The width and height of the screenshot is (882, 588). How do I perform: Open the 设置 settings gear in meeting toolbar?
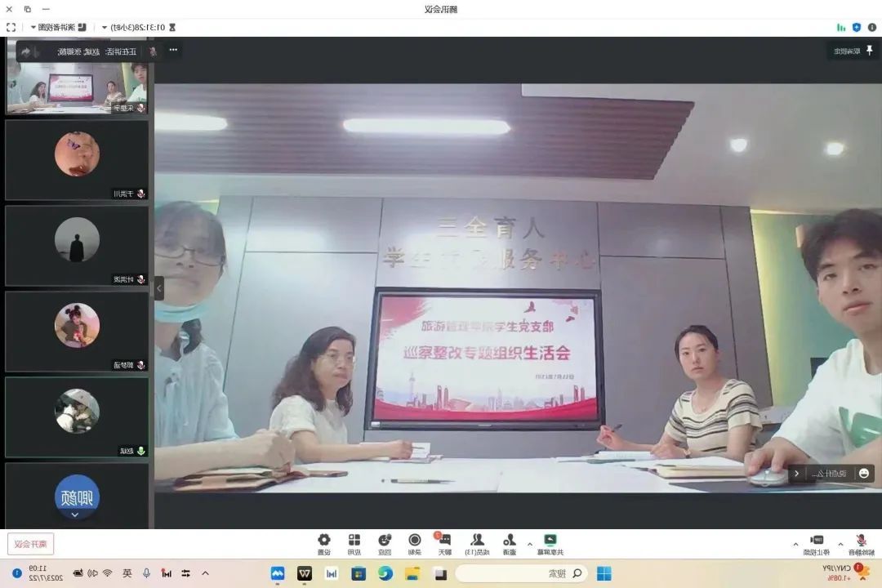(x=324, y=542)
